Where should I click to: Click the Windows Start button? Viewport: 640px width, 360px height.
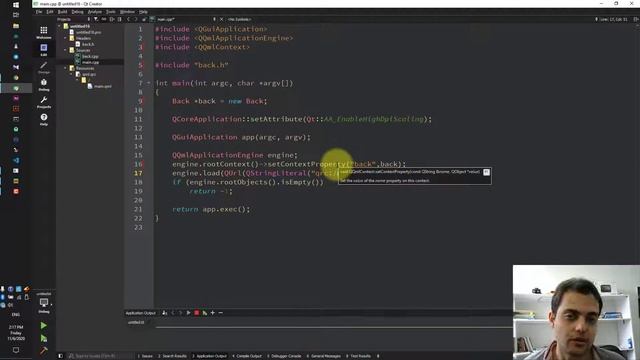coord(16,4)
